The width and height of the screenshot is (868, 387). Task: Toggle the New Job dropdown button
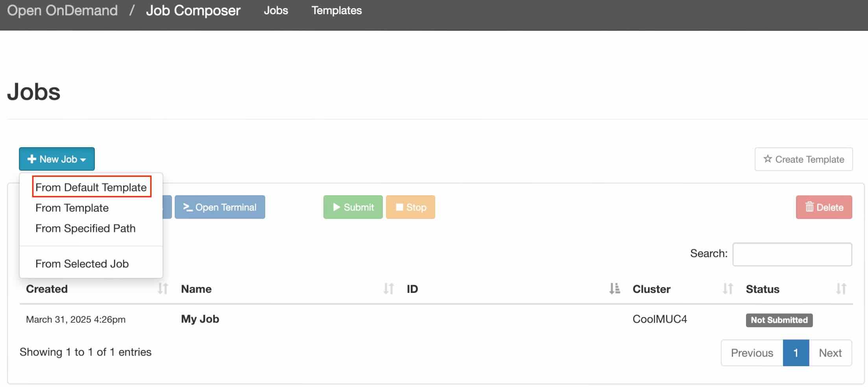coord(57,159)
